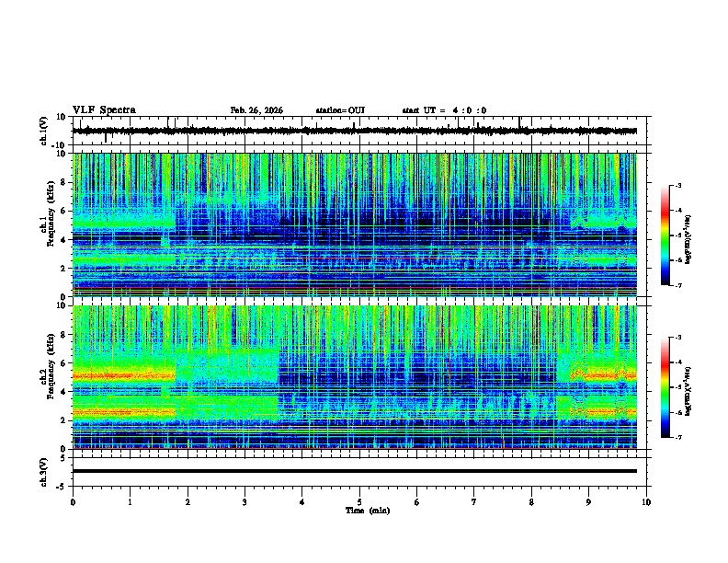Screen dimensions: 728x563
Task: Click the "-7" tick on ch.2 colorbar
Action: coord(677,437)
